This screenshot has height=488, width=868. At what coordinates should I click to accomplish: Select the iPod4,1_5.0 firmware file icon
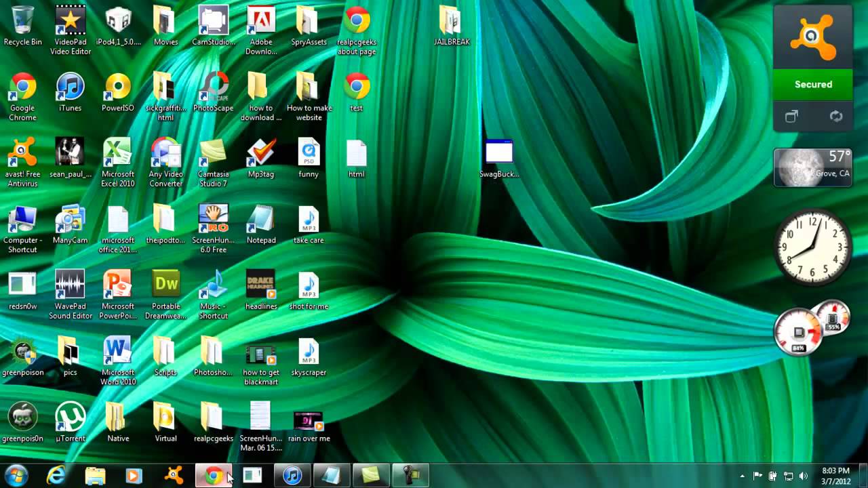tap(118, 26)
